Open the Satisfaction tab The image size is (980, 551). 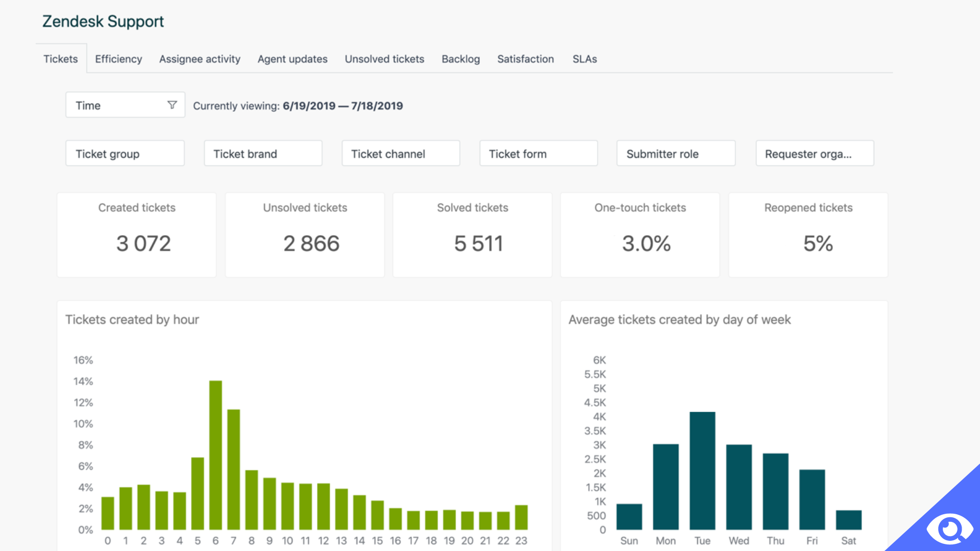click(x=525, y=59)
